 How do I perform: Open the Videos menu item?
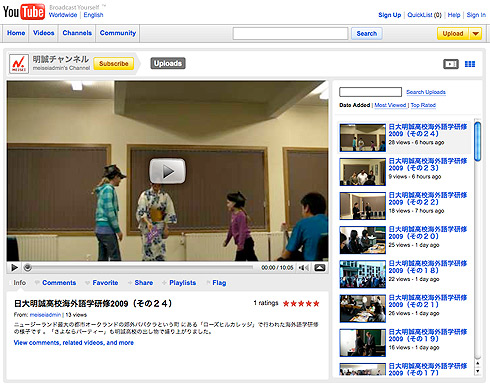click(x=43, y=33)
